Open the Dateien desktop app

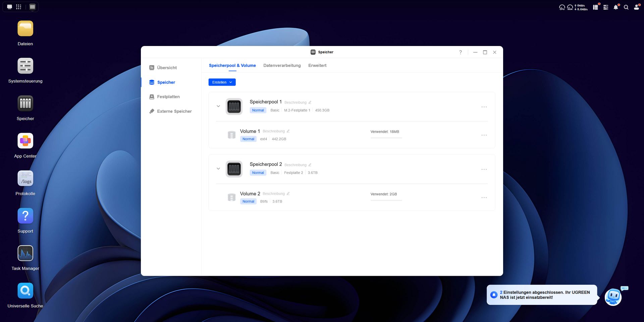(x=25, y=29)
